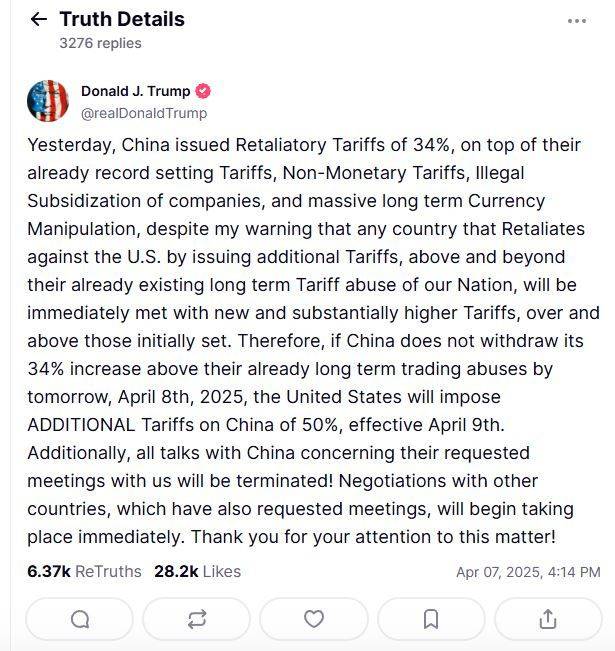Screen dimensions: 615x651
Task: Go back using the left arrow
Action: pos(39,20)
